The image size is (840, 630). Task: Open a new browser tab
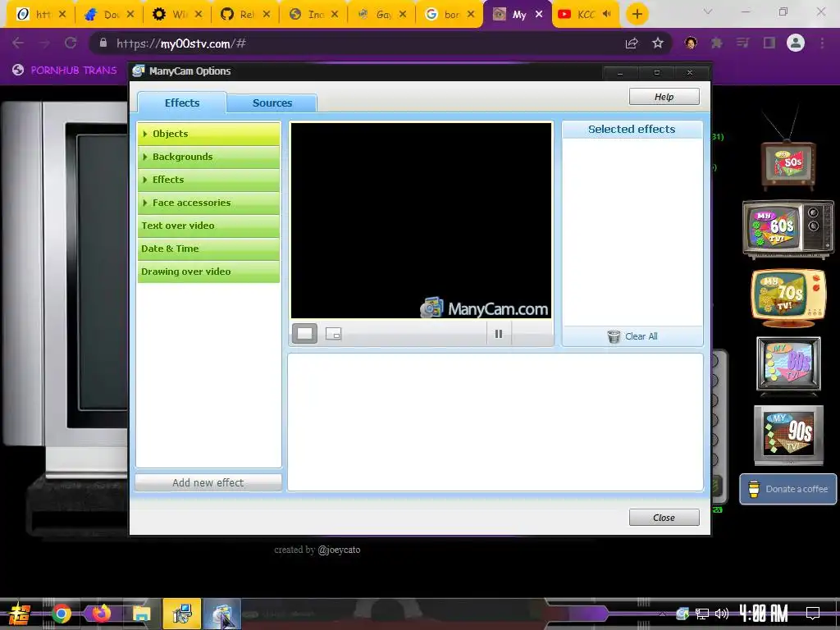637,14
